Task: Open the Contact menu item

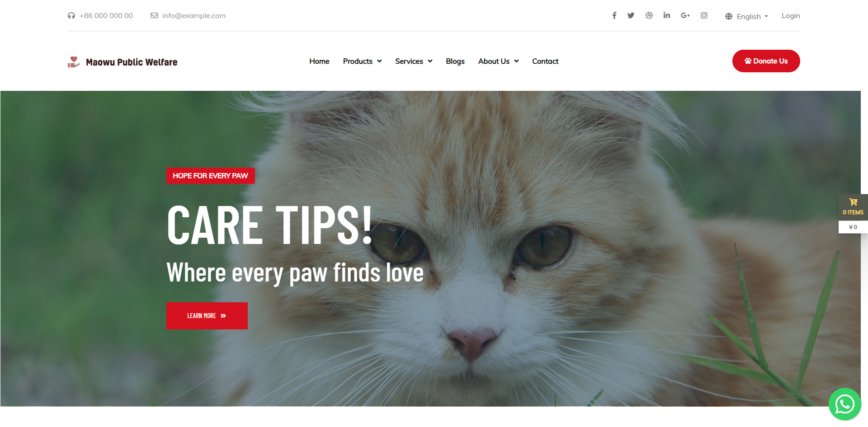Action: coord(545,61)
